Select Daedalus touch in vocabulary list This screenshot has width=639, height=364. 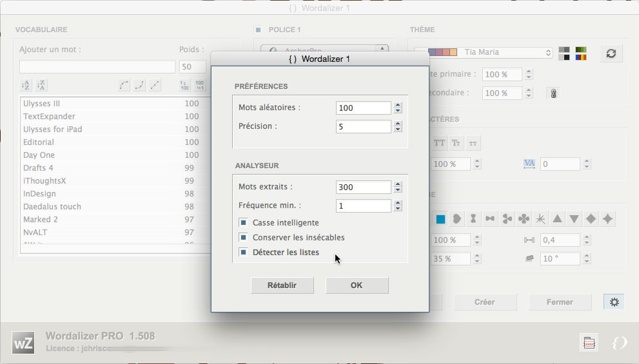(115, 206)
